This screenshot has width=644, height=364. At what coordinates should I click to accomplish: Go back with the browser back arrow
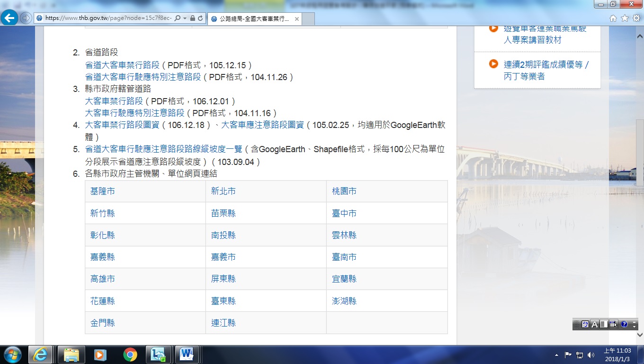(10, 18)
